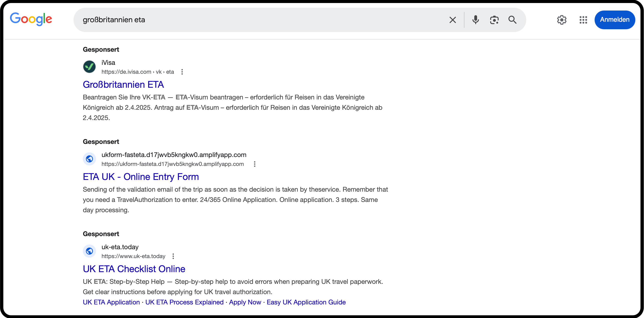Open the three-dot menu beside iVisa URL
Viewport: 644px width, 318px height.
(x=182, y=72)
